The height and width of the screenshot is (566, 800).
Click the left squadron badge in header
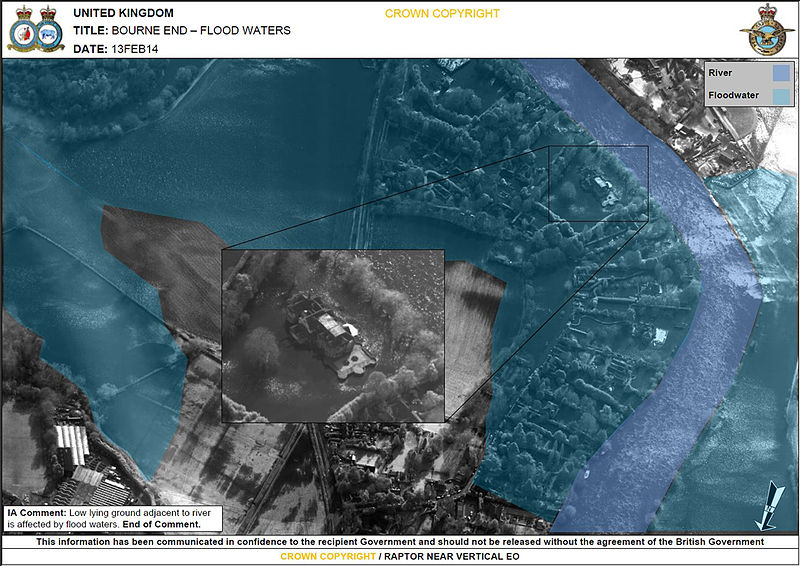click(20, 31)
